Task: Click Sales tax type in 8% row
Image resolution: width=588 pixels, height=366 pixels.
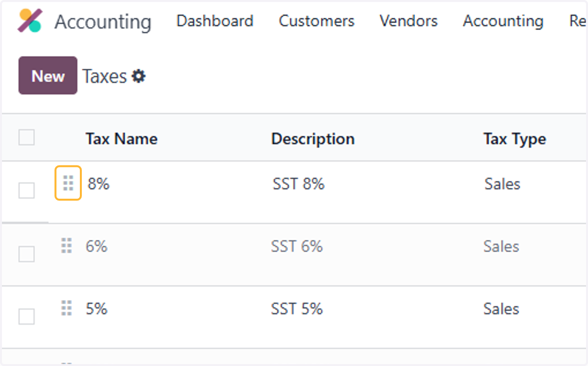Action: click(502, 184)
